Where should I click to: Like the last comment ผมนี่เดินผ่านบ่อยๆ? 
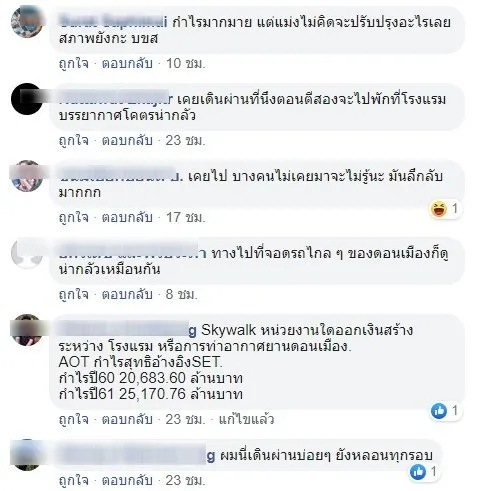click(x=74, y=480)
